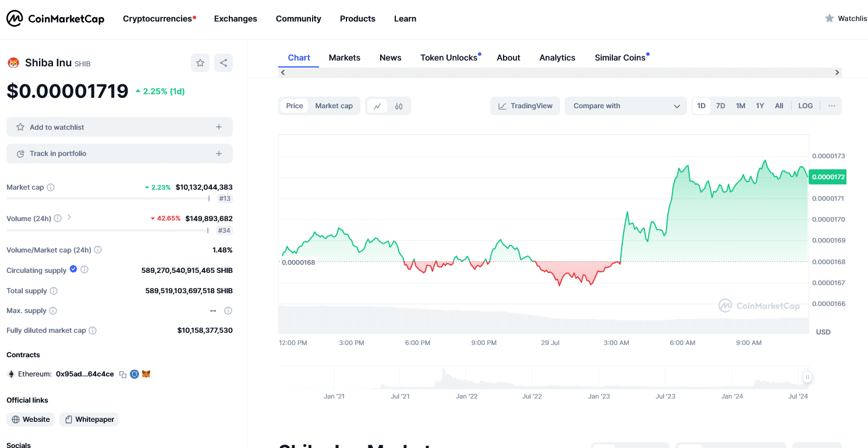
Task: Click the plus icon on Track in portfolio
Action: pos(219,154)
